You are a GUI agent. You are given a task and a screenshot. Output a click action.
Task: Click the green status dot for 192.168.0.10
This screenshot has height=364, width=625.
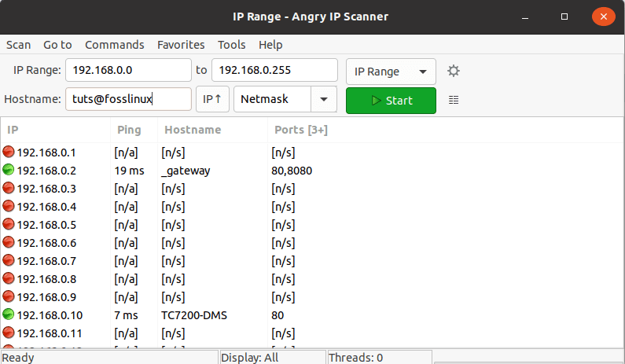click(x=9, y=314)
